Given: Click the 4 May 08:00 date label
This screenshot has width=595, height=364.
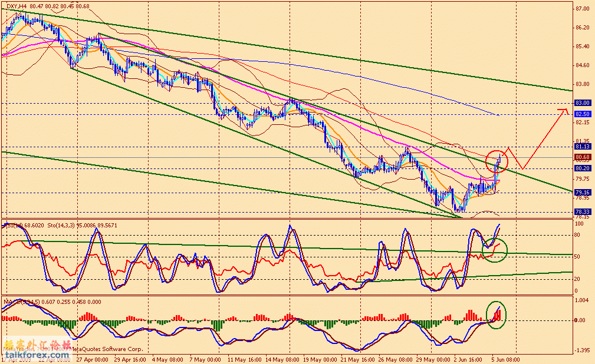Looking at the screenshot, I should tap(167, 359).
